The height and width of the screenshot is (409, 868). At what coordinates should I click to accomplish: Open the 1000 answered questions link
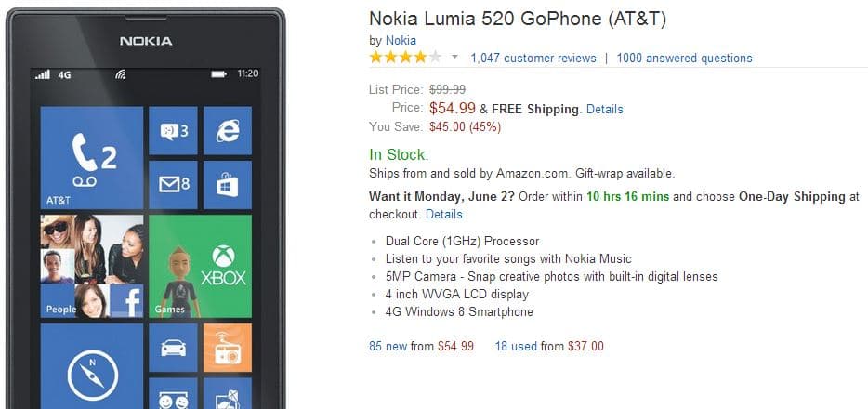684,59
